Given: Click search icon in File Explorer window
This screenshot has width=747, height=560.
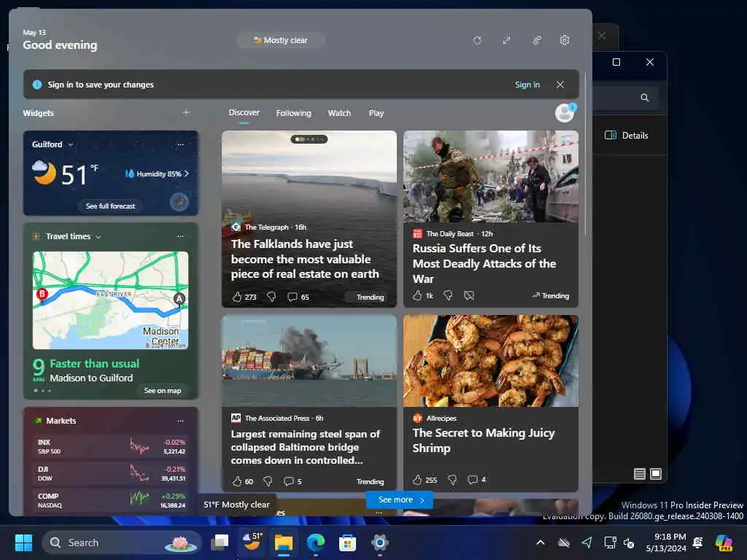Looking at the screenshot, I should pos(645,98).
